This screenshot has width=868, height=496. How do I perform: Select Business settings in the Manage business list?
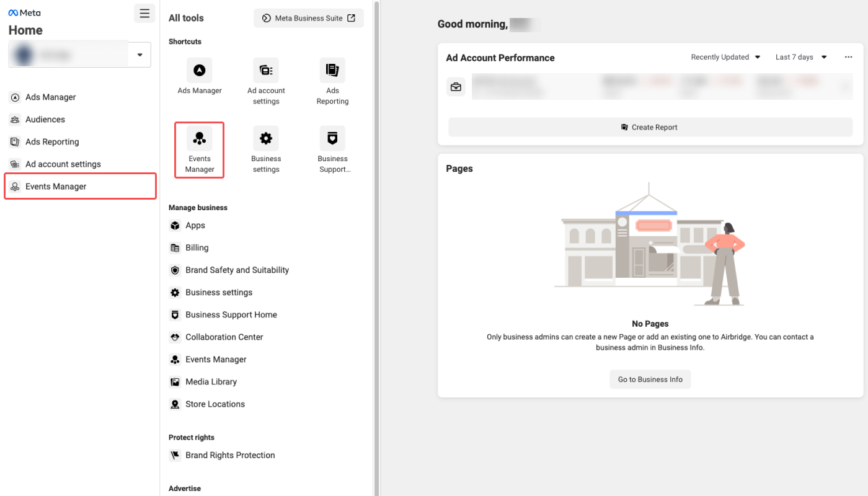click(x=219, y=293)
